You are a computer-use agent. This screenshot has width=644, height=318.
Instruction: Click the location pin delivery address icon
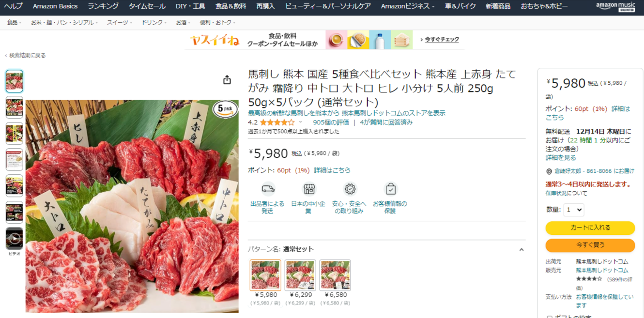(x=549, y=171)
